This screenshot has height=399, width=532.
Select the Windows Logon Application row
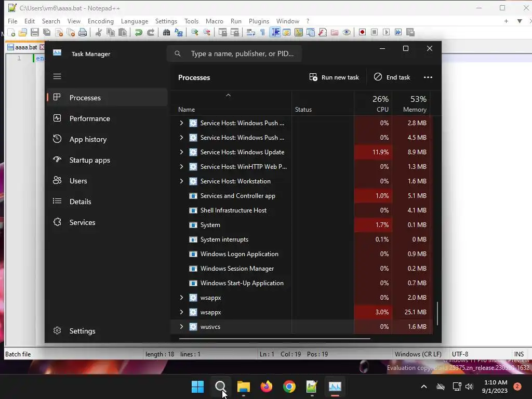[301, 254]
